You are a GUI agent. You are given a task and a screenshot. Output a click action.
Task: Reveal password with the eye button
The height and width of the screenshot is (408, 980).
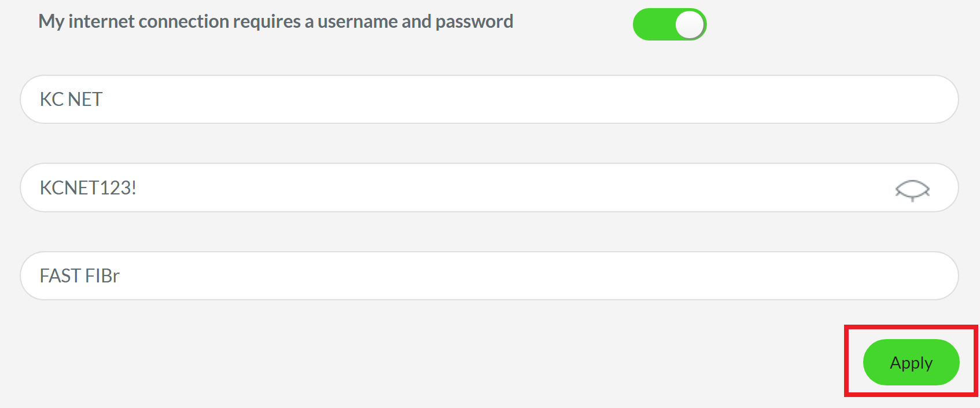tap(912, 189)
